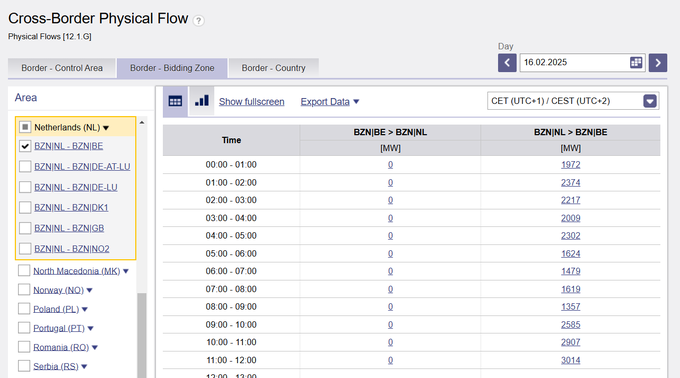Check the BZN|NL - BZN|DE-LU checkbox

(x=25, y=187)
